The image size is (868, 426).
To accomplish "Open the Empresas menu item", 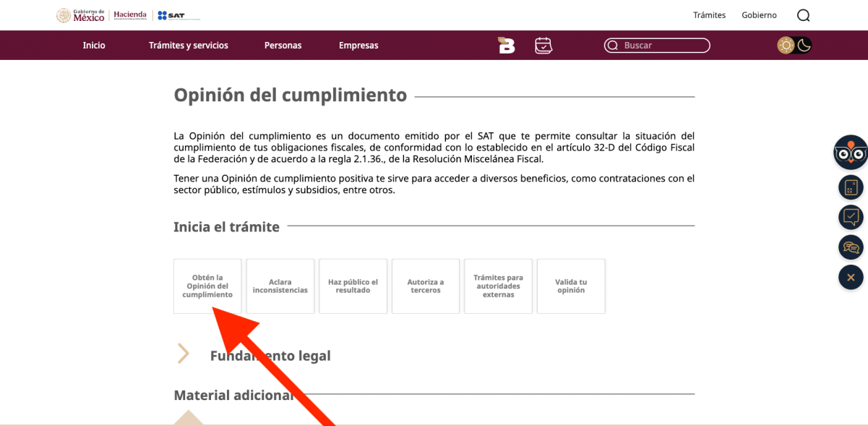I will [x=358, y=46].
